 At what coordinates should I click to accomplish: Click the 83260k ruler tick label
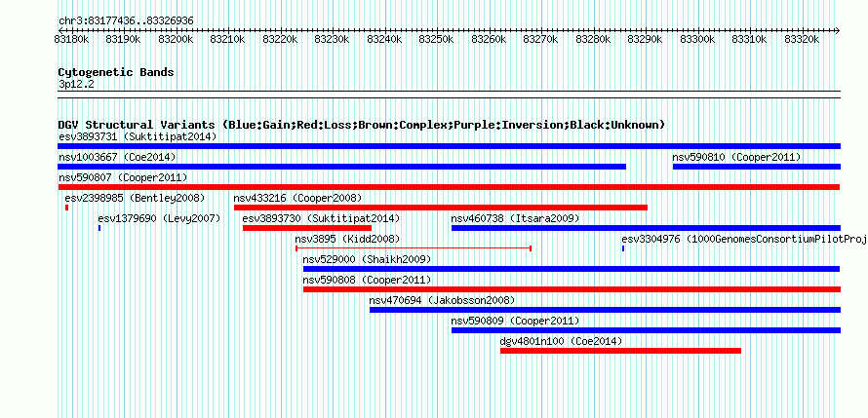(x=489, y=39)
